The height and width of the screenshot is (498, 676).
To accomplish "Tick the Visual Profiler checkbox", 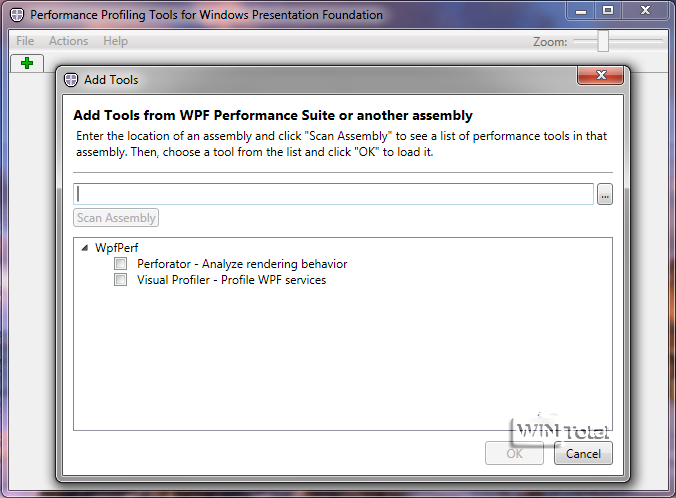I will click(120, 279).
